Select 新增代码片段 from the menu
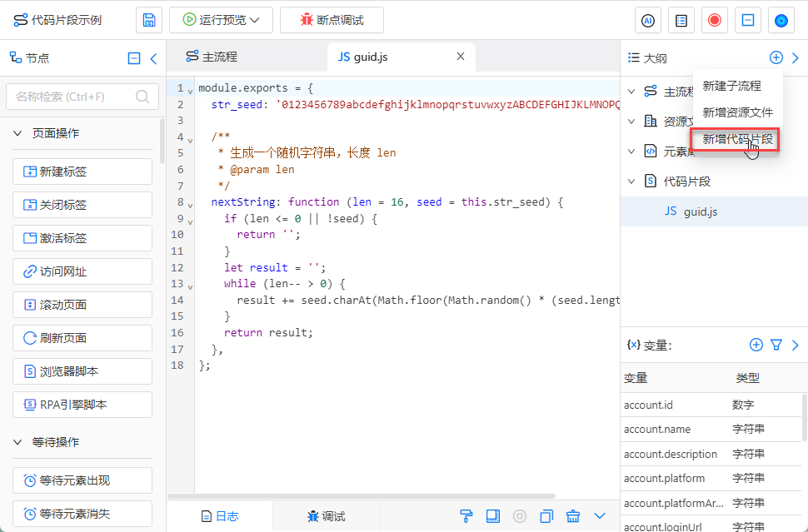 737,139
